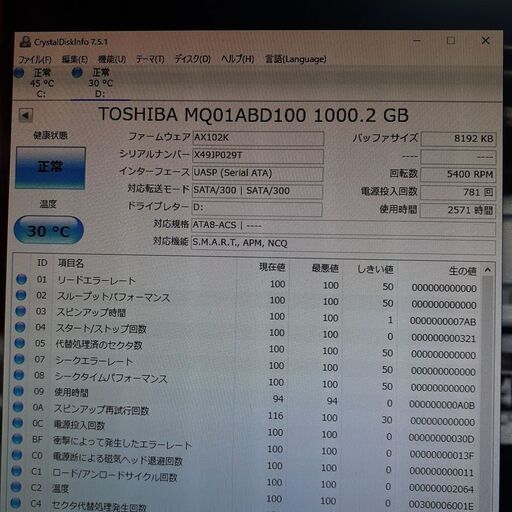
Task: Click raw value 0000000007AB
Action: tap(443, 321)
